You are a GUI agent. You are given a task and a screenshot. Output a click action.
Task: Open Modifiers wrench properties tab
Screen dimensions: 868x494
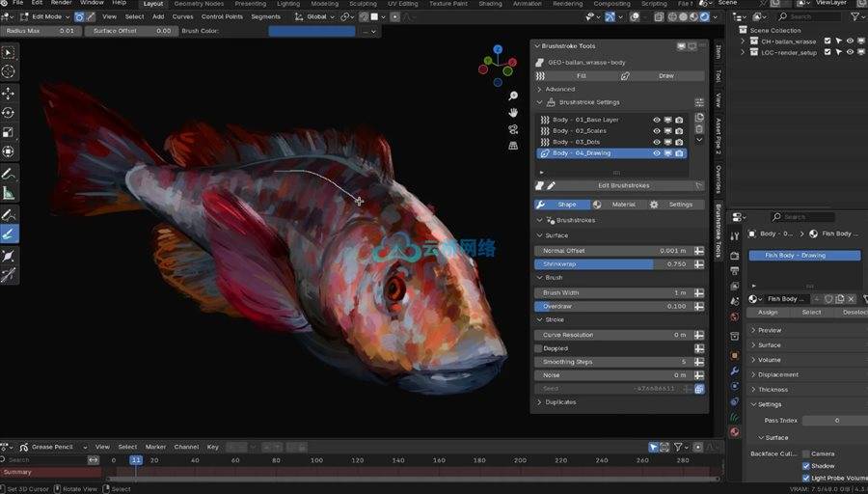734,370
